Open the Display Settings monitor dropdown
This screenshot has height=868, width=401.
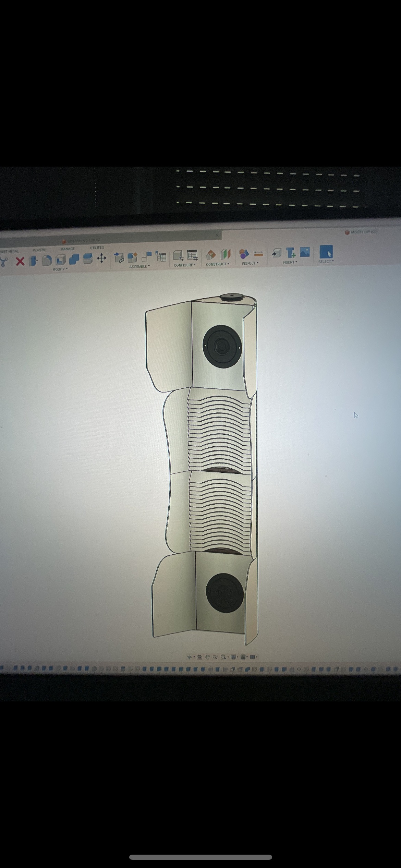(x=234, y=657)
